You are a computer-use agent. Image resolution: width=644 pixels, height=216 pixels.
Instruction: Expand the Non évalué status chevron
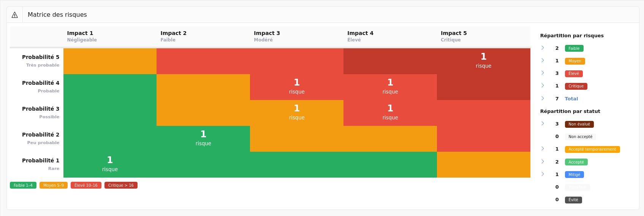(543, 124)
